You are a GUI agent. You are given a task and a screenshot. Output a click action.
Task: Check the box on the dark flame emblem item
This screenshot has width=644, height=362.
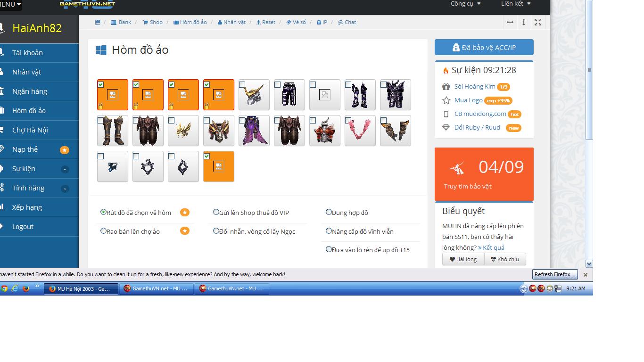pyautogui.click(x=172, y=156)
